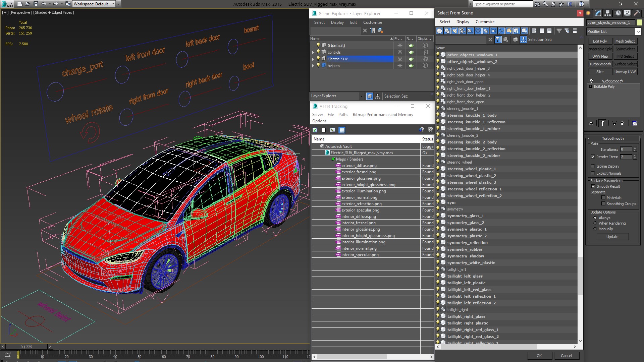Open the 3ds Max application menu

(x=7, y=4)
